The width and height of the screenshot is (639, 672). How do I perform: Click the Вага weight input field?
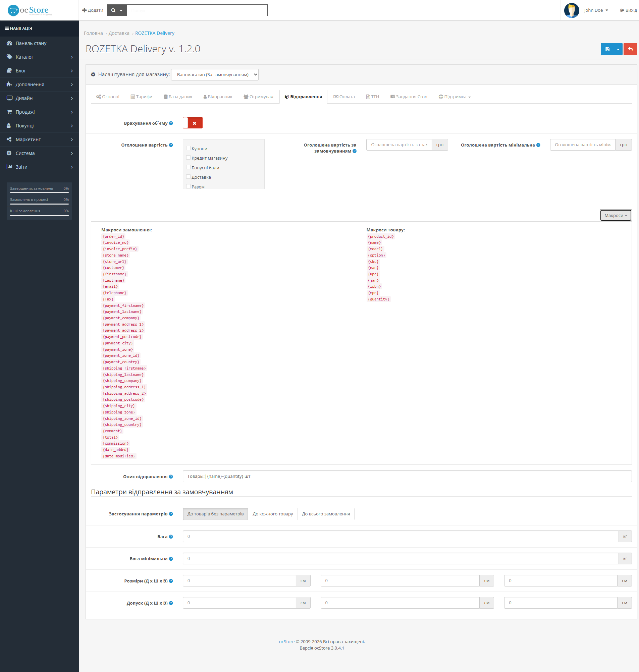[x=401, y=536]
